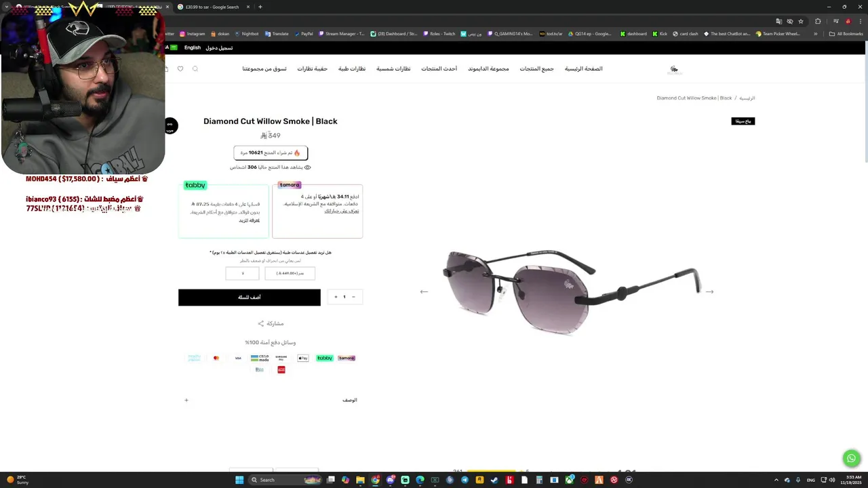This screenshot has height=488, width=868.
Task: Open نظارات طبية menu item
Action: coord(352,68)
